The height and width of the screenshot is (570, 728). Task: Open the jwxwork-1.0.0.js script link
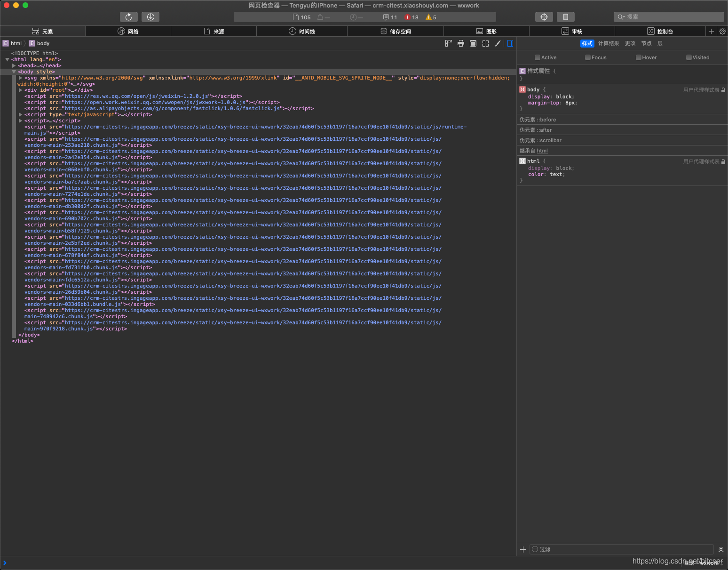click(156, 103)
